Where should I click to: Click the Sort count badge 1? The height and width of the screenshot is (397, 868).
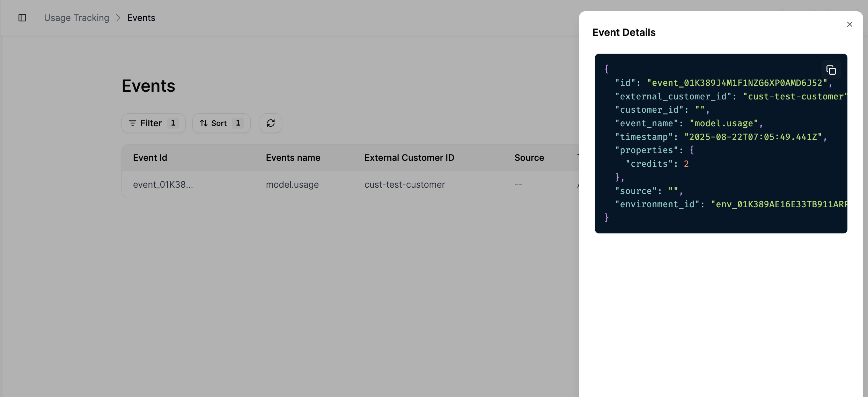[238, 123]
